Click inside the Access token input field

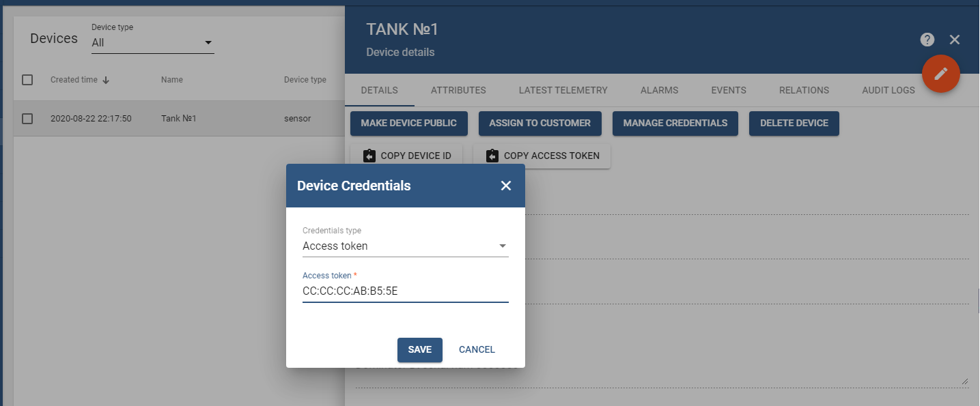point(406,291)
